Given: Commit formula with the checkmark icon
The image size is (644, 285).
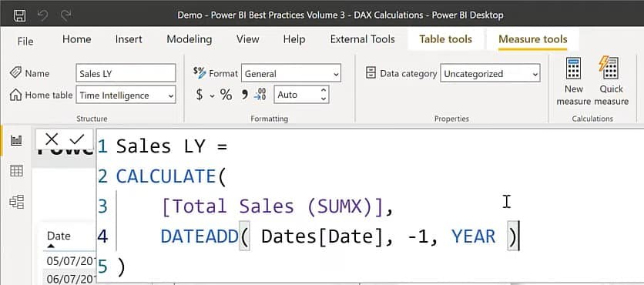Looking at the screenshot, I should coord(77,139).
